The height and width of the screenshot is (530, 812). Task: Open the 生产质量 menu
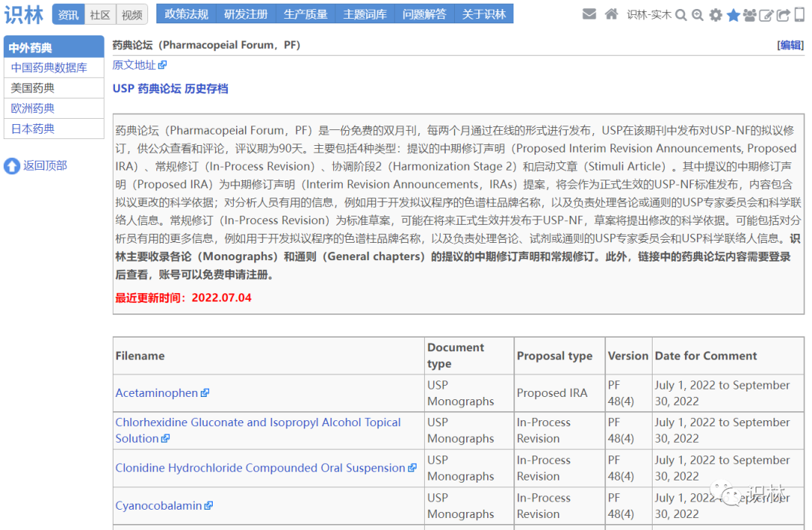coord(305,14)
